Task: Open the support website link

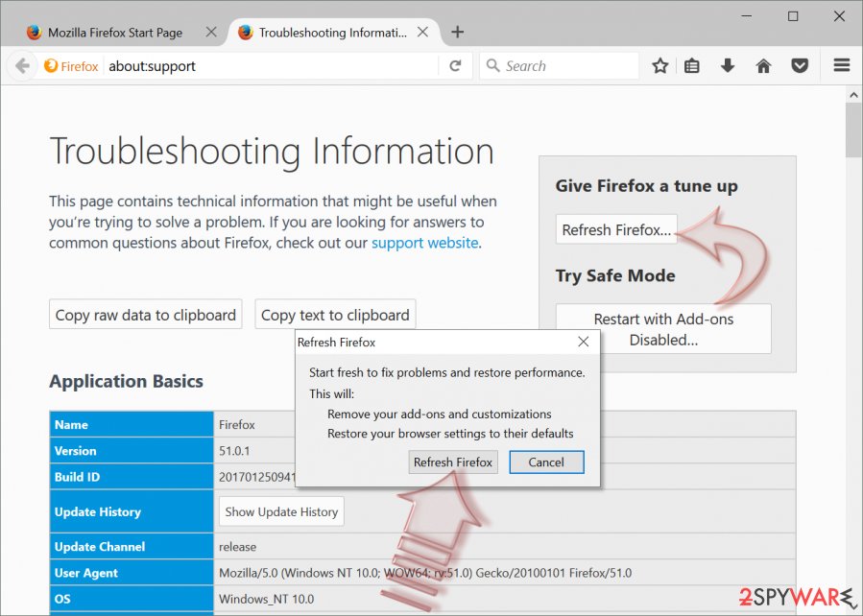Action: pyautogui.click(x=425, y=243)
